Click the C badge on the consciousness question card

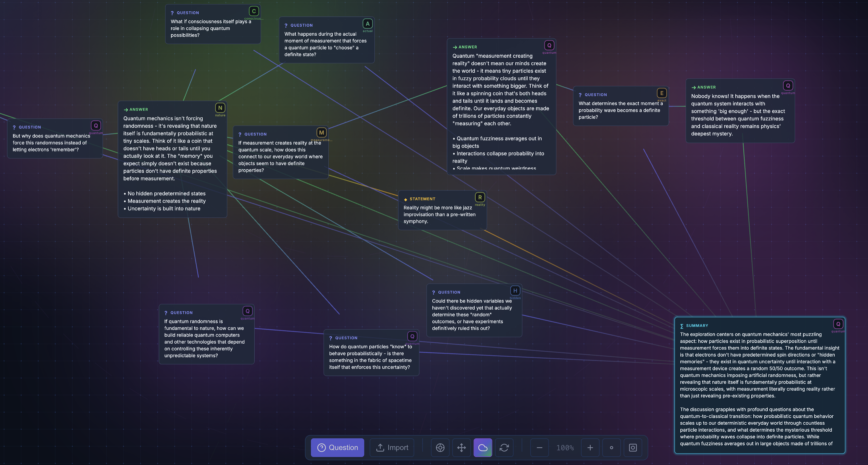coord(253,11)
